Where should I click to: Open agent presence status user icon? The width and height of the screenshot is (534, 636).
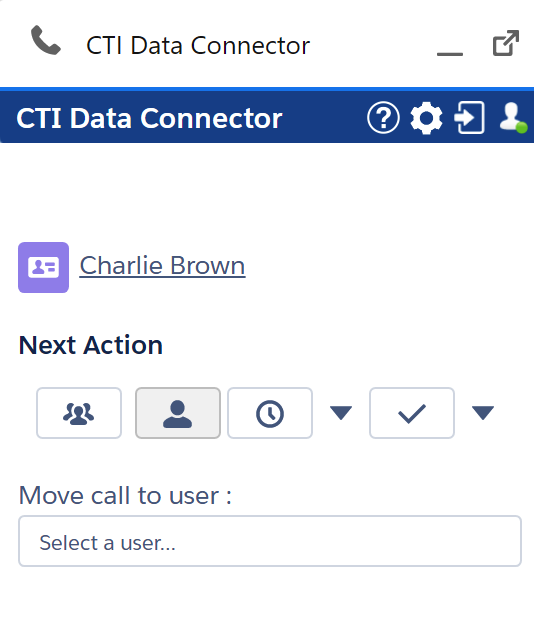513,117
